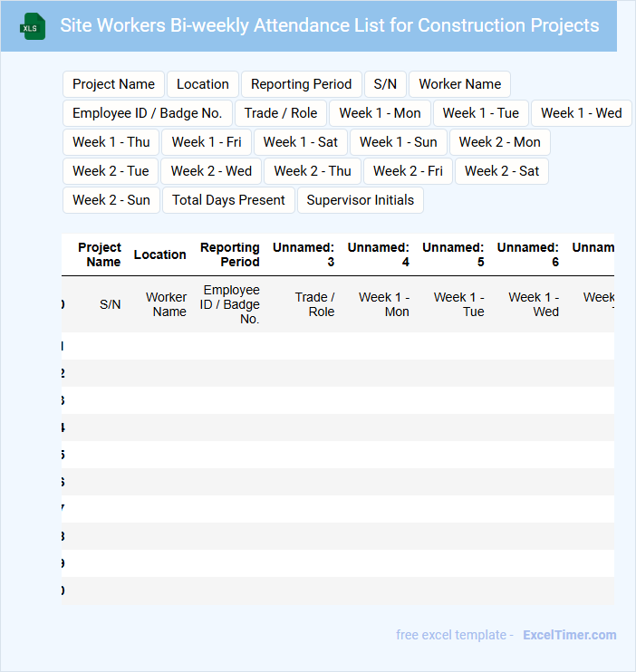Select the Trade / Role tag
636x672 pixels.
tap(281, 113)
